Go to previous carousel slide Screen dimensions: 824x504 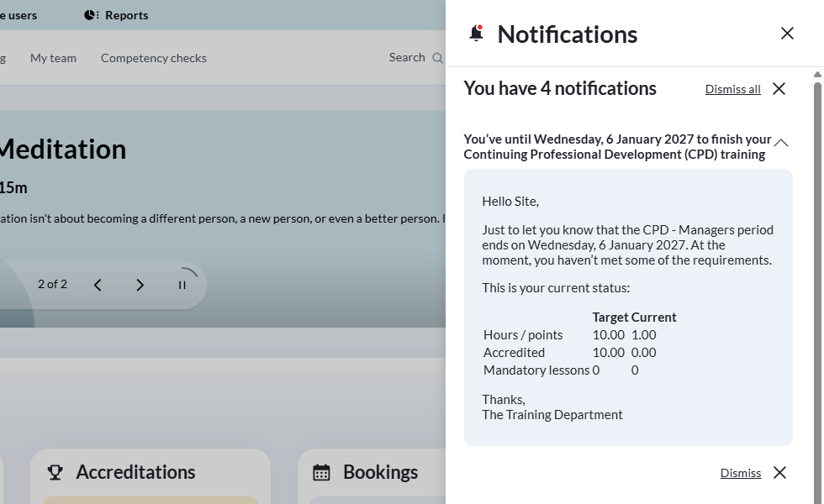click(x=98, y=285)
